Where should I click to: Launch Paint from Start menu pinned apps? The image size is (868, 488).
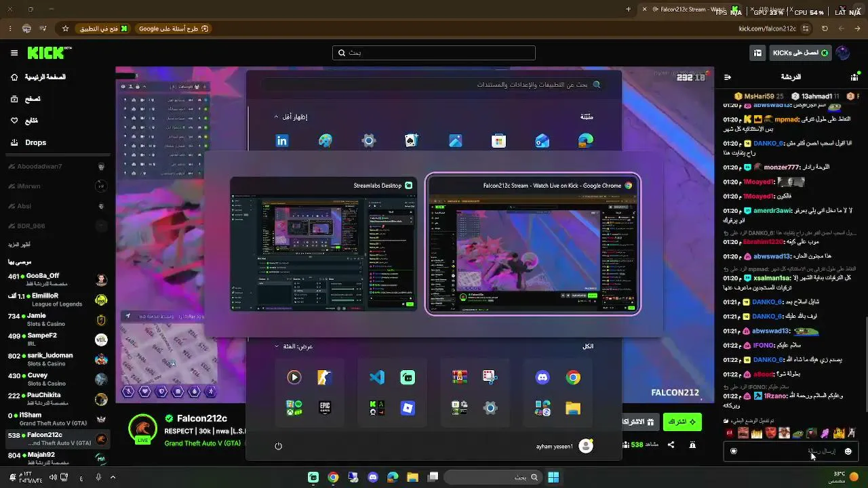pyautogui.click(x=325, y=140)
